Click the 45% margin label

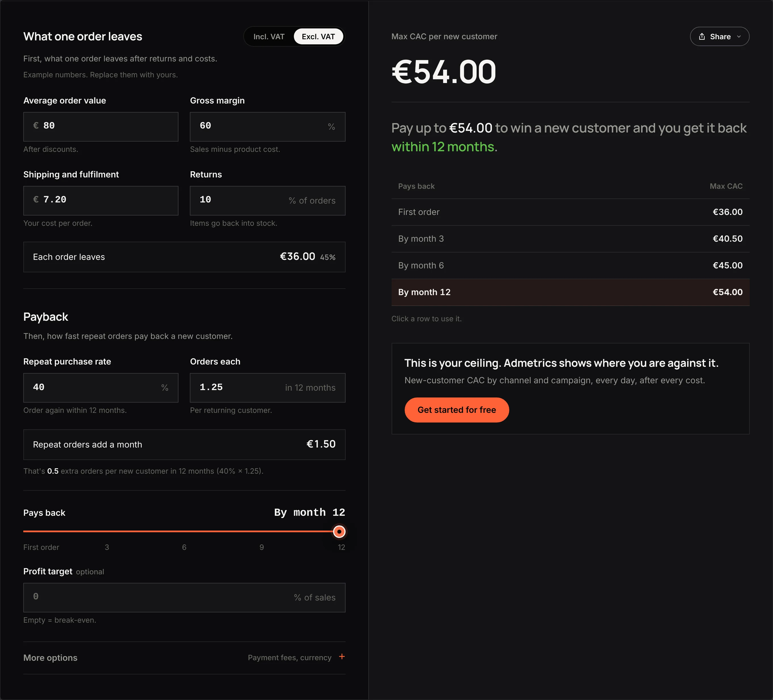(x=328, y=257)
